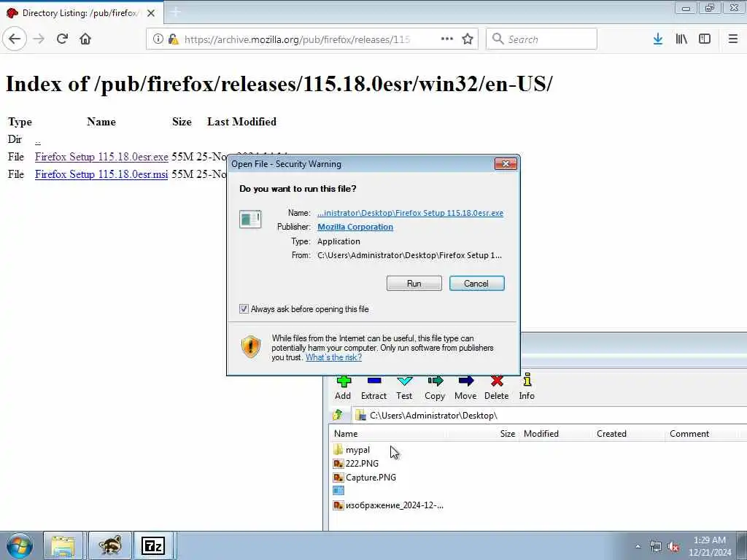Close the Directory Listing tab
747x560 pixels.
pyautogui.click(x=151, y=13)
